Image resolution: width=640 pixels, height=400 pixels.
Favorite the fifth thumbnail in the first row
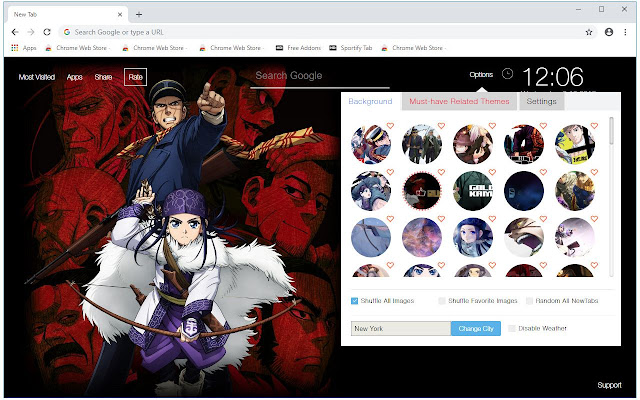[594, 126]
